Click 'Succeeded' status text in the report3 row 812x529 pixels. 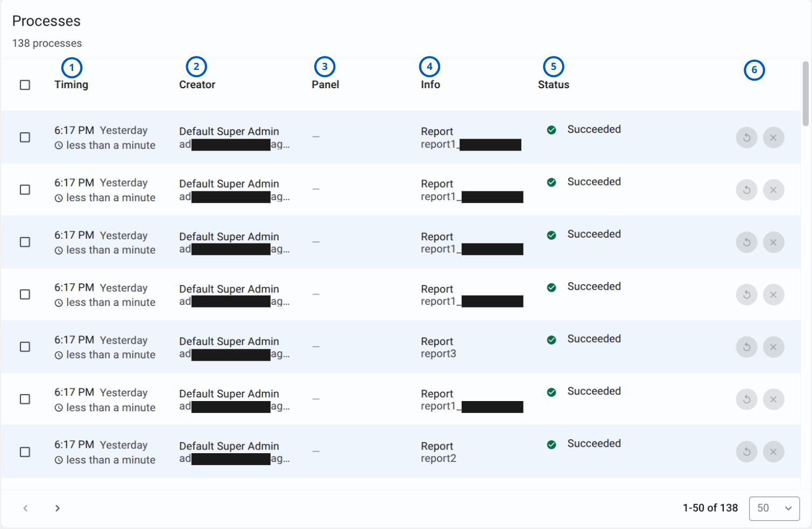pyautogui.click(x=594, y=339)
